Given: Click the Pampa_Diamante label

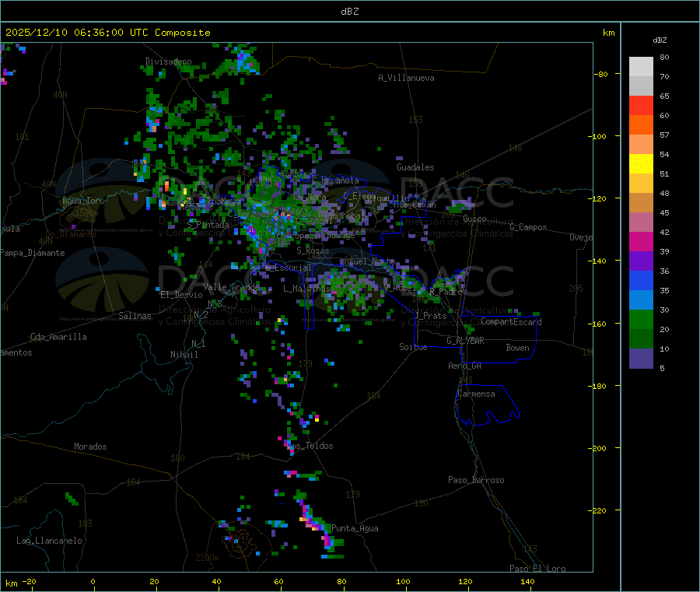Looking at the screenshot, I should [33, 253].
